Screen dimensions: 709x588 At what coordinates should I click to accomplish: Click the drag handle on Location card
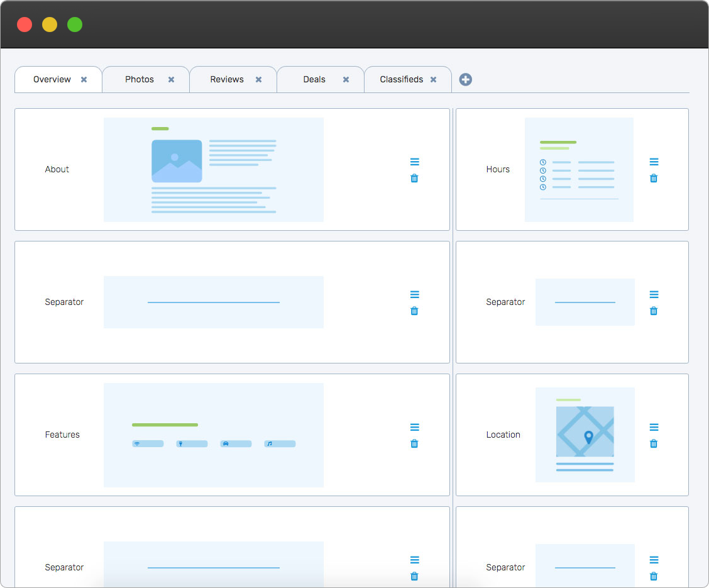654,427
